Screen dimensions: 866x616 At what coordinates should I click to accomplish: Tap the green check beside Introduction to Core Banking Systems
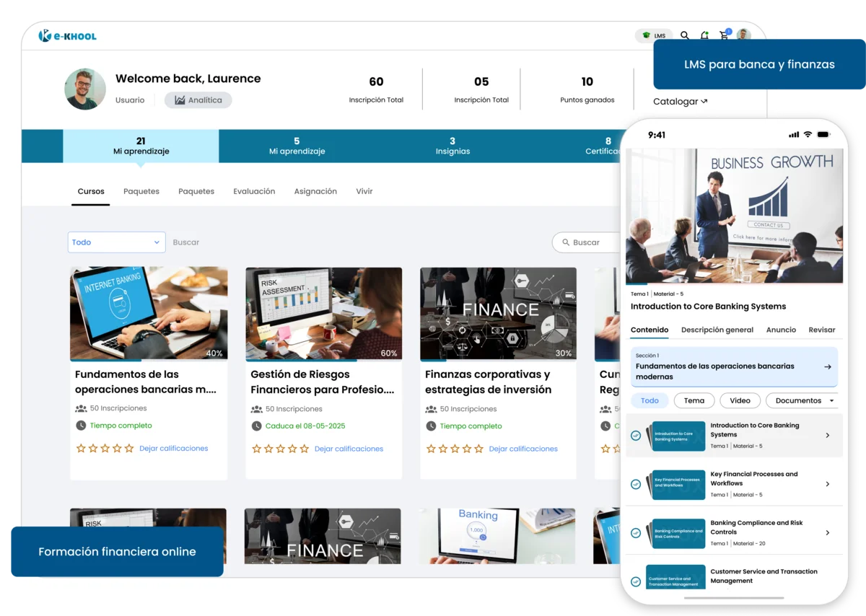[636, 436]
